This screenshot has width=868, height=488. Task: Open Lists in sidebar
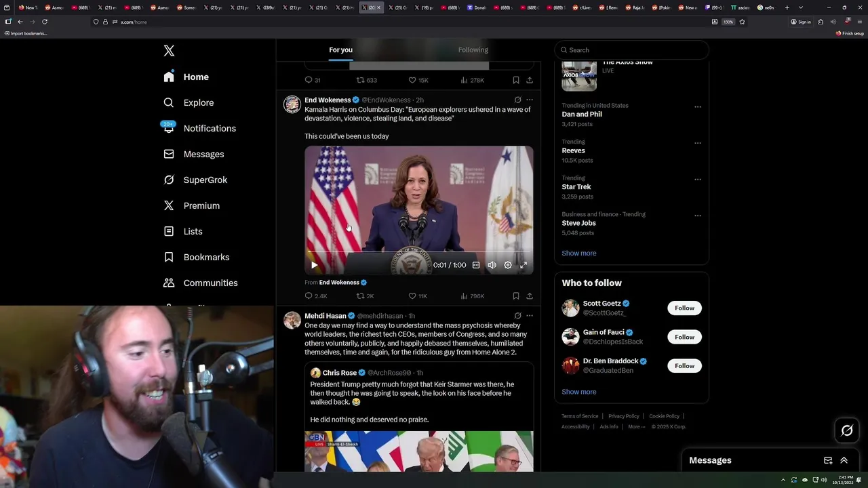point(183,232)
